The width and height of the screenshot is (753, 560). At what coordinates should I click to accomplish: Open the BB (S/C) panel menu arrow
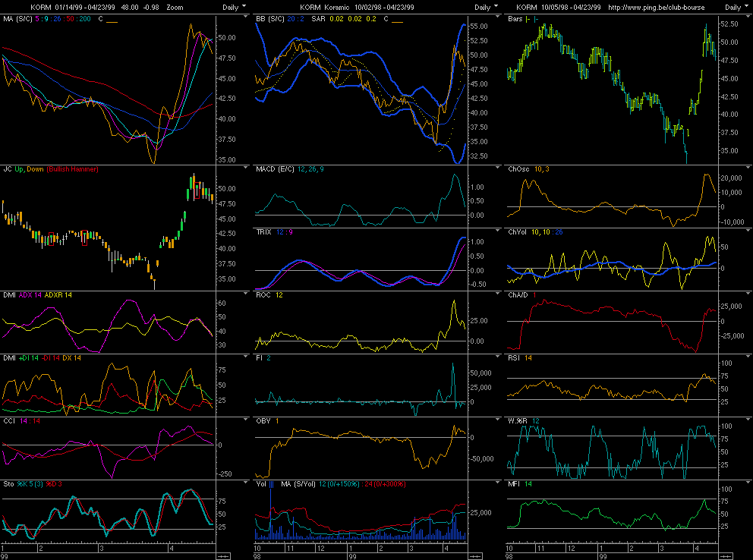point(497,17)
